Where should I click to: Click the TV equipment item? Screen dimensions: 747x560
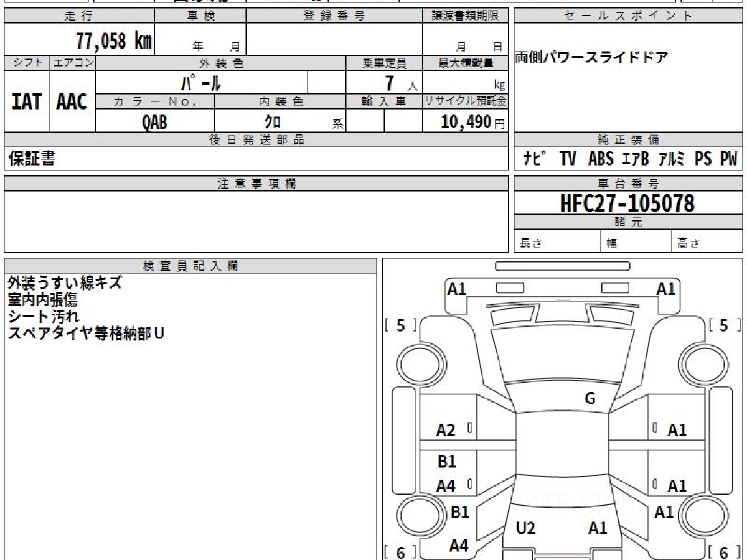568,159
